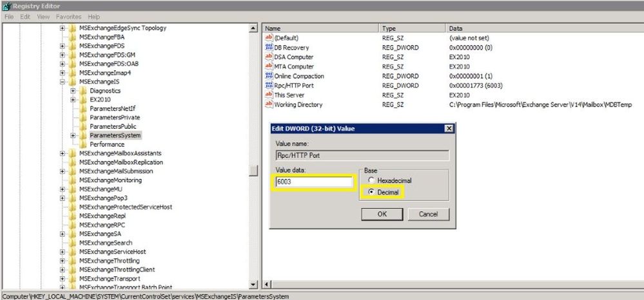The image size is (644, 300).
Task: Expand the MSExchangeThrottling key
Action: click(62, 261)
